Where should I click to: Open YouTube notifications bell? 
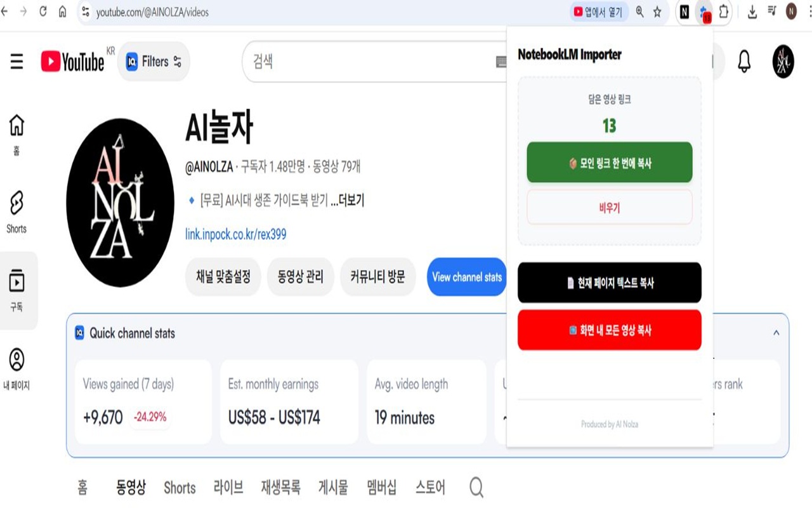pyautogui.click(x=744, y=62)
